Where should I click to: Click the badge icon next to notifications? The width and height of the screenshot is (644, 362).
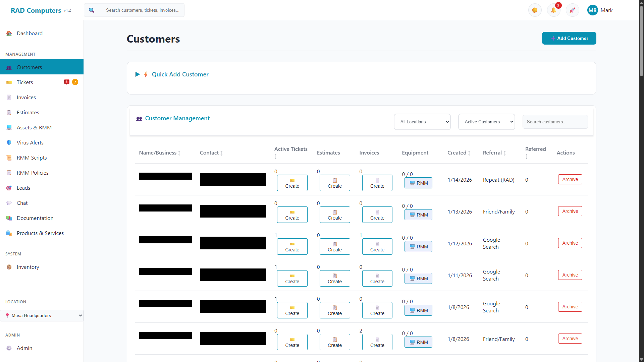[535, 10]
